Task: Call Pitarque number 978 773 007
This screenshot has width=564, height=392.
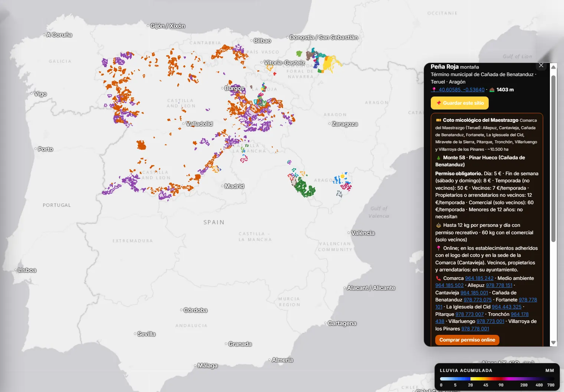Action: pyautogui.click(x=469, y=314)
